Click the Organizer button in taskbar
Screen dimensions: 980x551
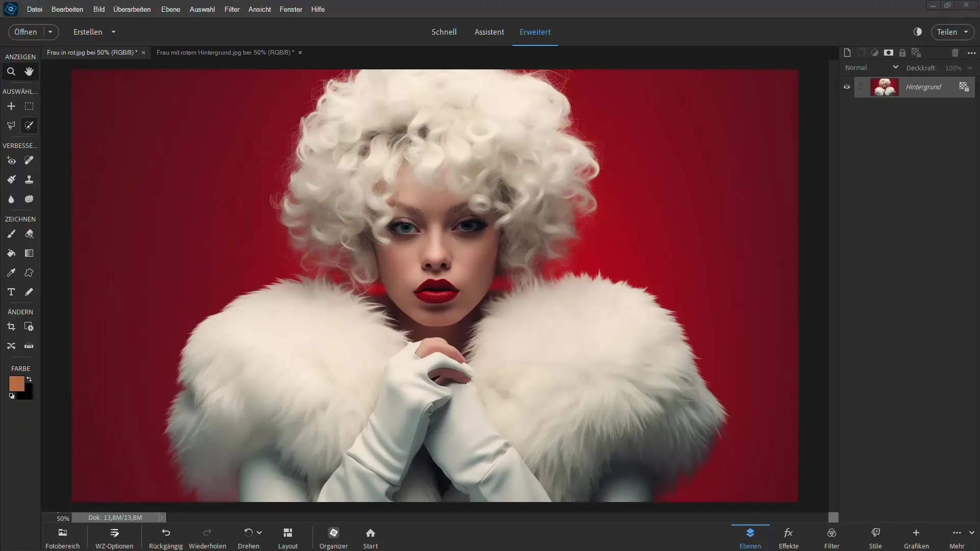(x=333, y=538)
